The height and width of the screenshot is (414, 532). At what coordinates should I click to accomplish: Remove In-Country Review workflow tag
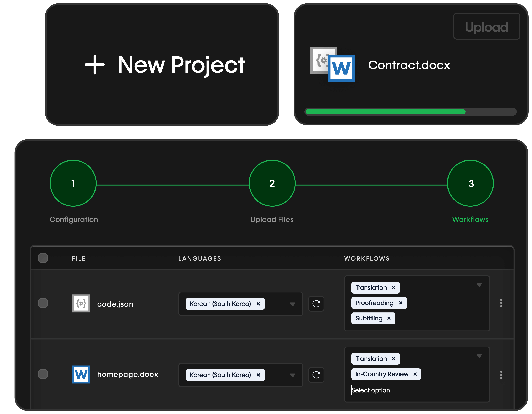pyautogui.click(x=415, y=374)
